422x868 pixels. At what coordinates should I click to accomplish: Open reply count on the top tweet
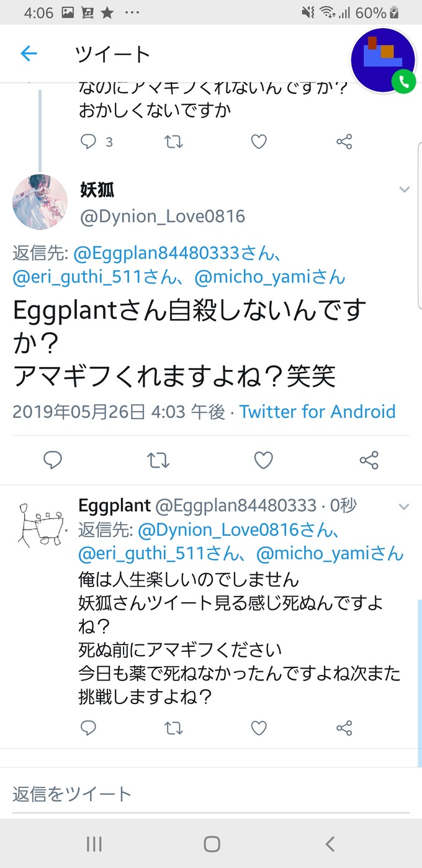[96, 142]
